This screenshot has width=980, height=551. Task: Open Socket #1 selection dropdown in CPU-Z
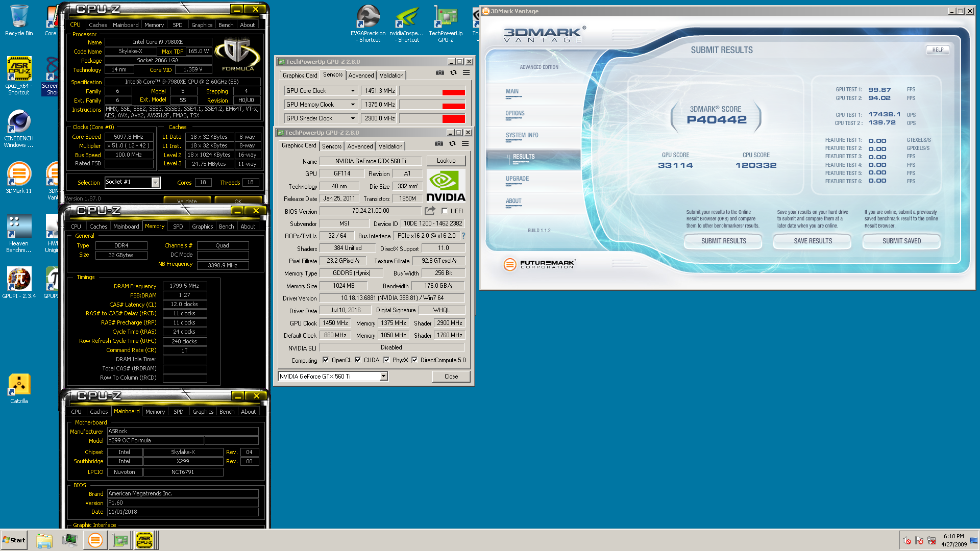156,183
